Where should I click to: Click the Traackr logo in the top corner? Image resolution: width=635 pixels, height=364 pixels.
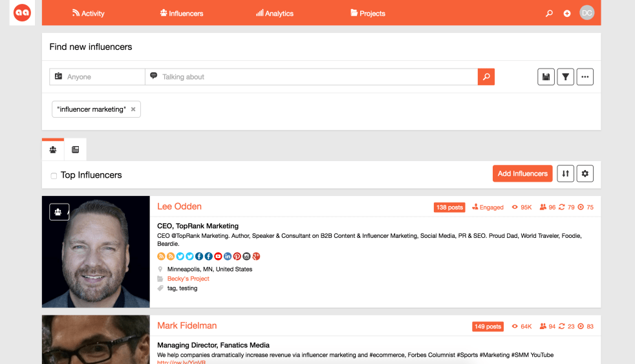click(22, 12)
